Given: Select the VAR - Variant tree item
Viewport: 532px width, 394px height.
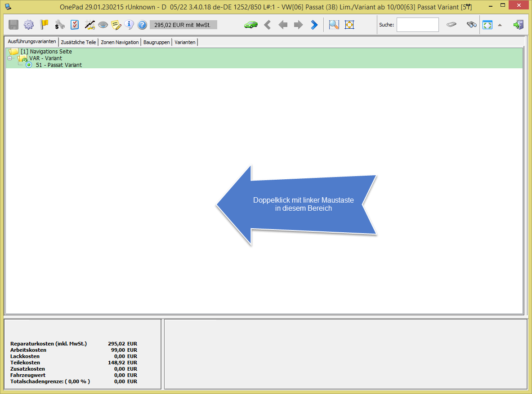Looking at the screenshot, I should [x=46, y=58].
